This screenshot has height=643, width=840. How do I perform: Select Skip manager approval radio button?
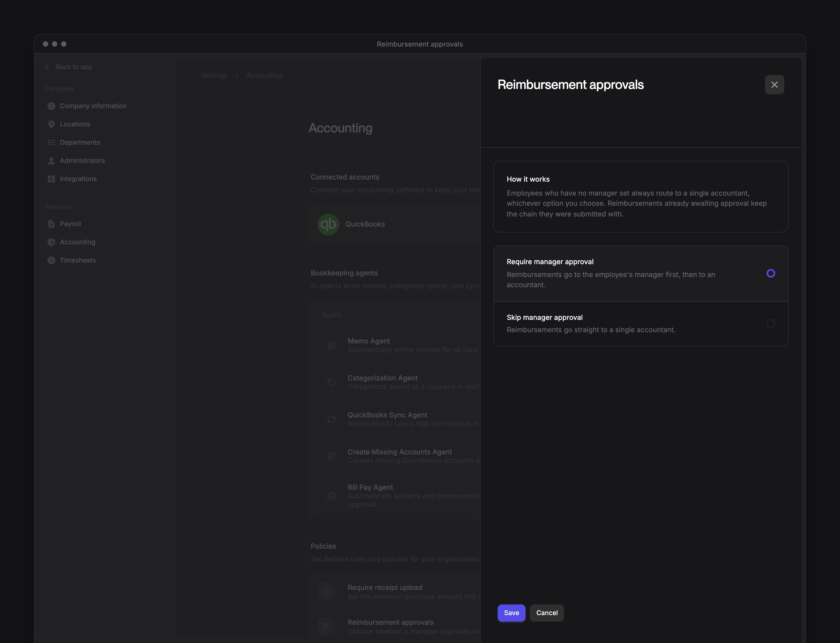coord(771,324)
